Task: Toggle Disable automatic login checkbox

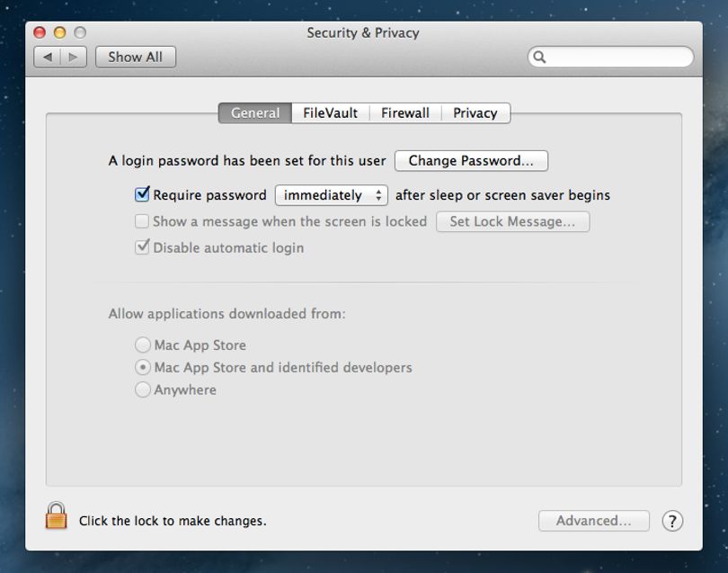Action: 142,246
